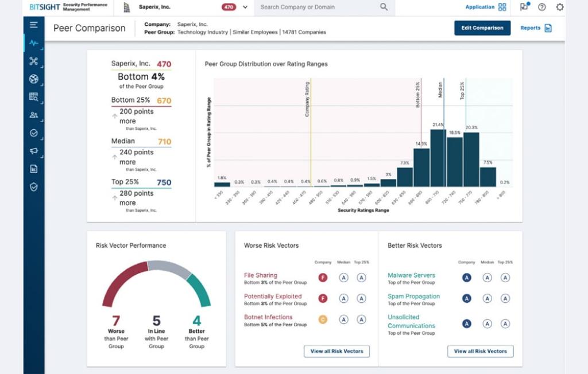588x374 pixels.
Task: Click the Edit Comparison button
Action: click(x=482, y=27)
